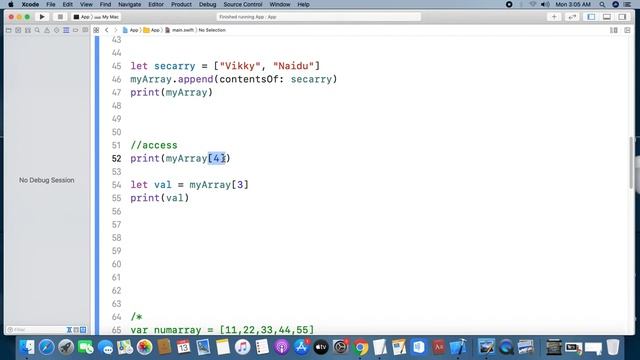Open Trash from the Dock
The width and height of the screenshot is (640, 360).
coord(613,347)
